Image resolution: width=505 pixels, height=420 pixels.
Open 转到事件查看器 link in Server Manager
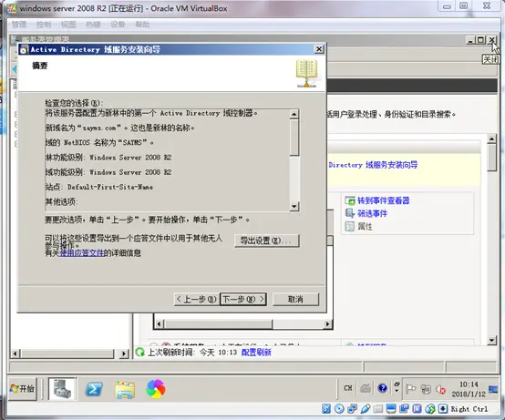click(384, 200)
